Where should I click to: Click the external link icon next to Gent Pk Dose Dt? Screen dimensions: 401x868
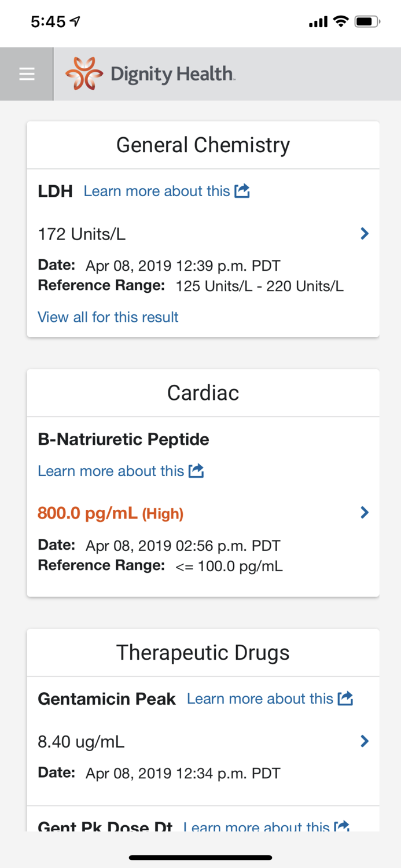[x=343, y=826]
